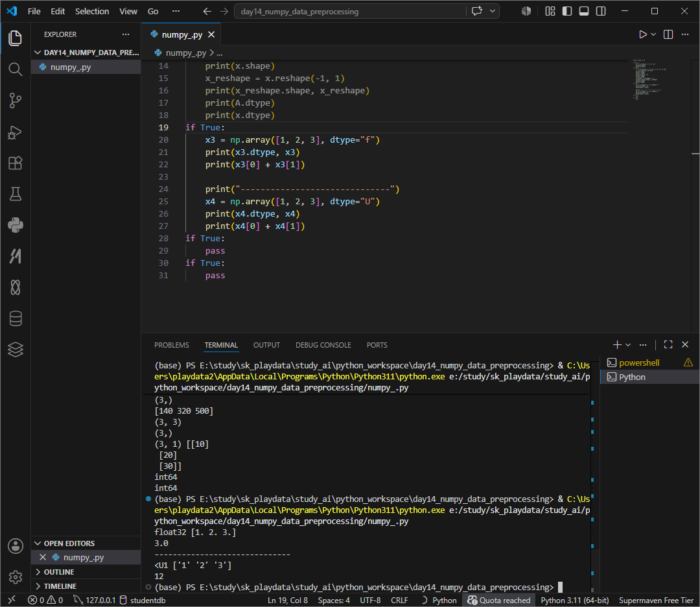
Task: Open the Copilot chat dropdown chevron
Action: coord(493,11)
